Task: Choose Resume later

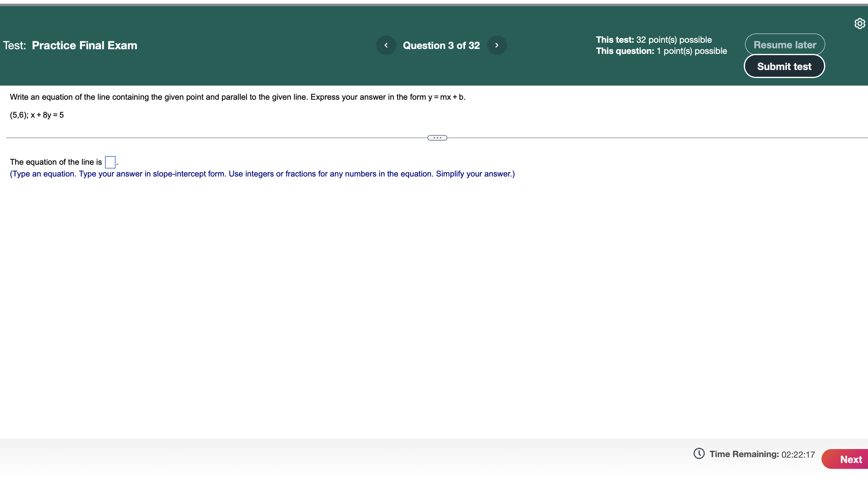Action: (x=784, y=45)
